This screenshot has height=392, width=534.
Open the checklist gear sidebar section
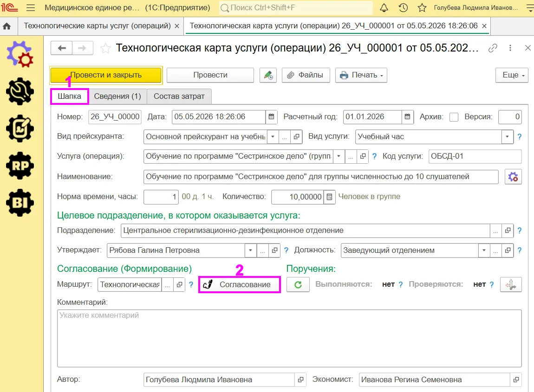tap(20, 129)
